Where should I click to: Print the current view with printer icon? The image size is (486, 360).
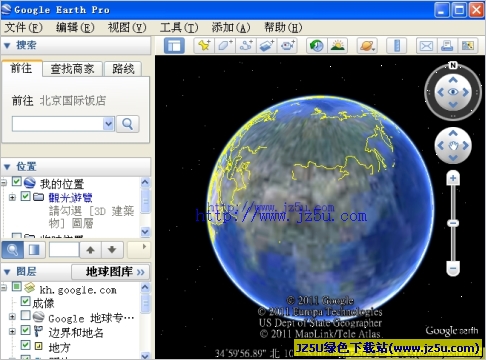click(x=447, y=45)
